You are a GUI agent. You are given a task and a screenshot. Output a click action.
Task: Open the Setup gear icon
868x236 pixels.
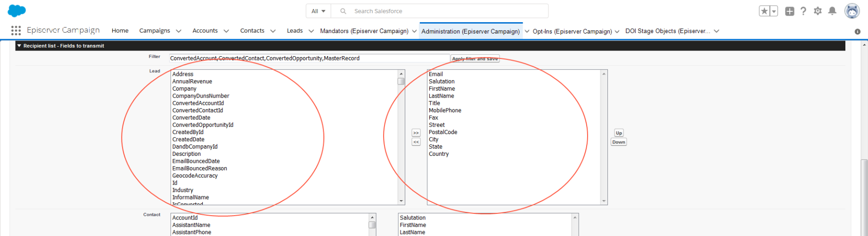tap(818, 11)
